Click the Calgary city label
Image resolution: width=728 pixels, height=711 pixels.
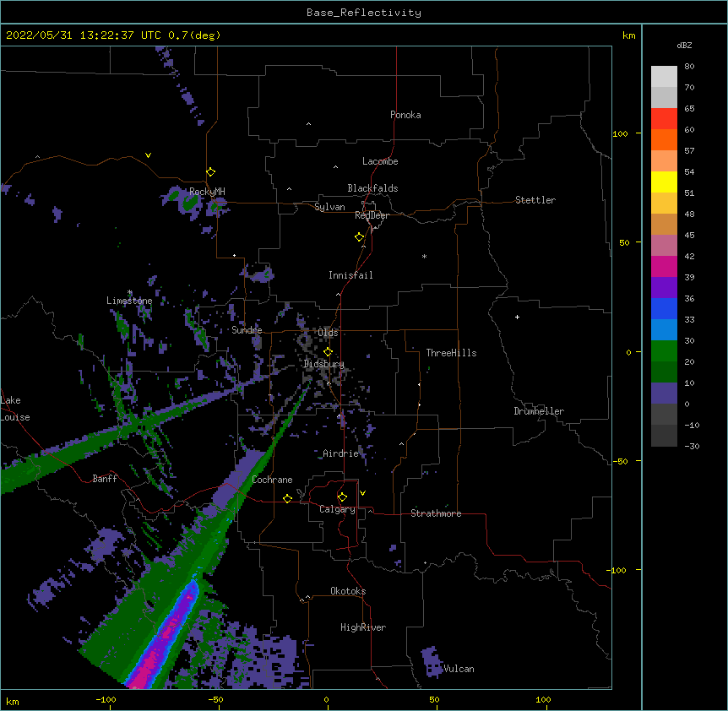click(x=337, y=509)
